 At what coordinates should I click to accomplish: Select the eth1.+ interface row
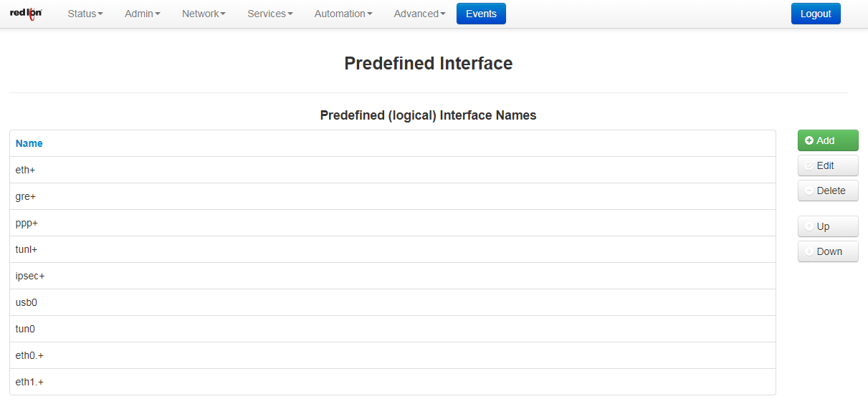tap(393, 382)
